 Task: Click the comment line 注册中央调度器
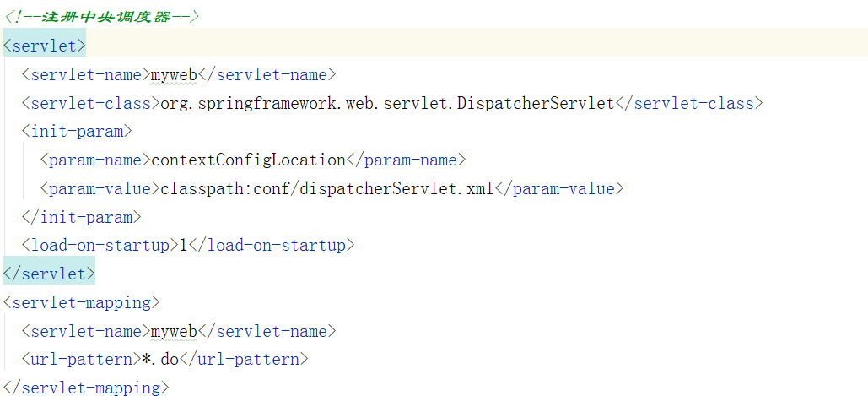[x=100, y=17]
